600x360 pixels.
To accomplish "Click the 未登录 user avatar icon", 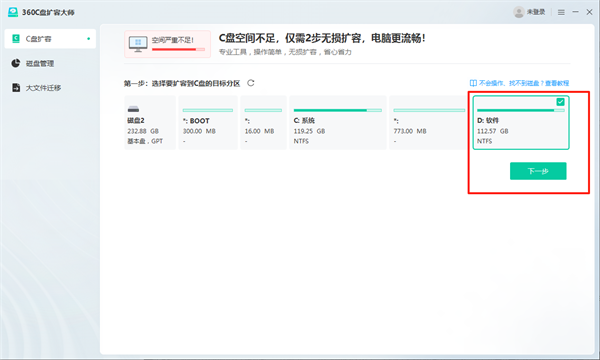I will point(518,12).
